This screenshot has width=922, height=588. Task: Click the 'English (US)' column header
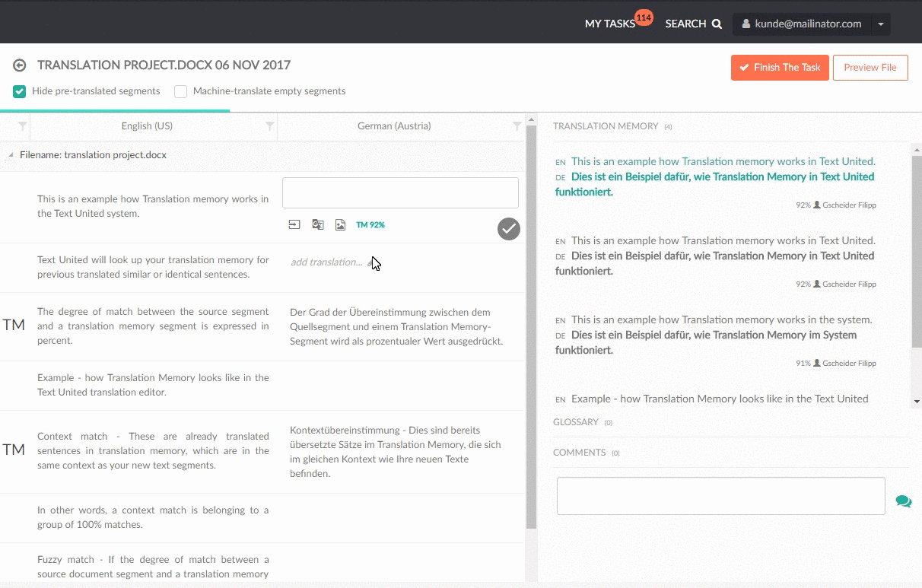pos(147,126)
